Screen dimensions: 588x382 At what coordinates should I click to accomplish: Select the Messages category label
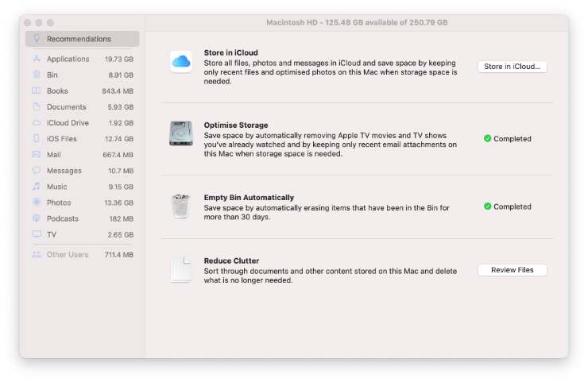coord(64,171)
